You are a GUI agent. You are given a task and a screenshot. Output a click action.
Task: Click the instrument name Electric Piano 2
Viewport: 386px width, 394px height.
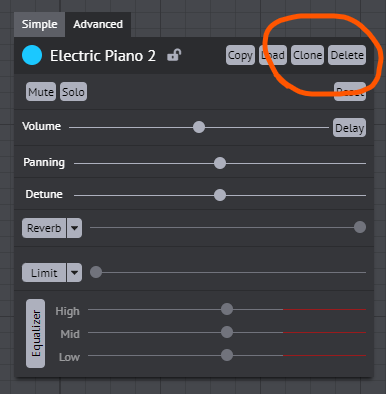[x=103, y=56]
